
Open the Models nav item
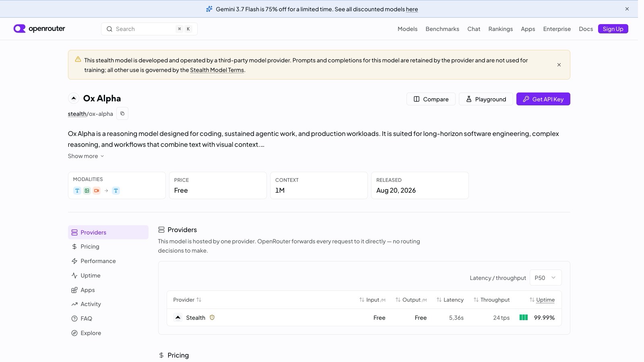407,29
